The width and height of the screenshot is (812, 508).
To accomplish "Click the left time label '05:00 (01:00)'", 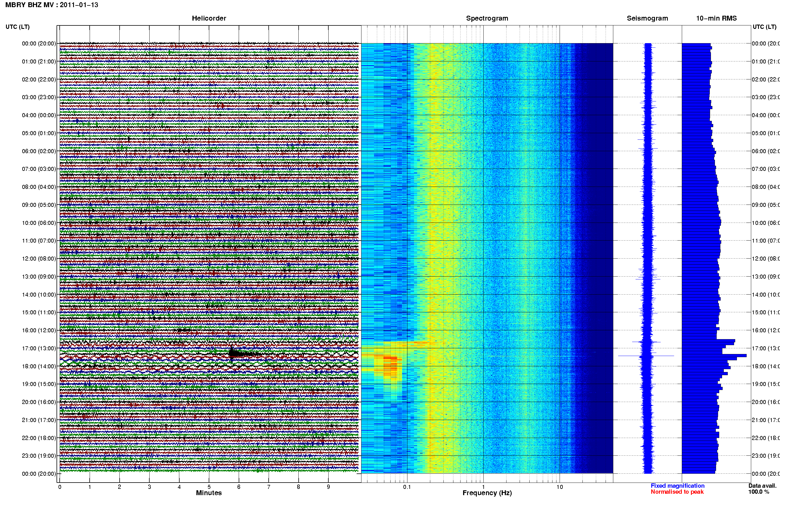I will point(39,133).
